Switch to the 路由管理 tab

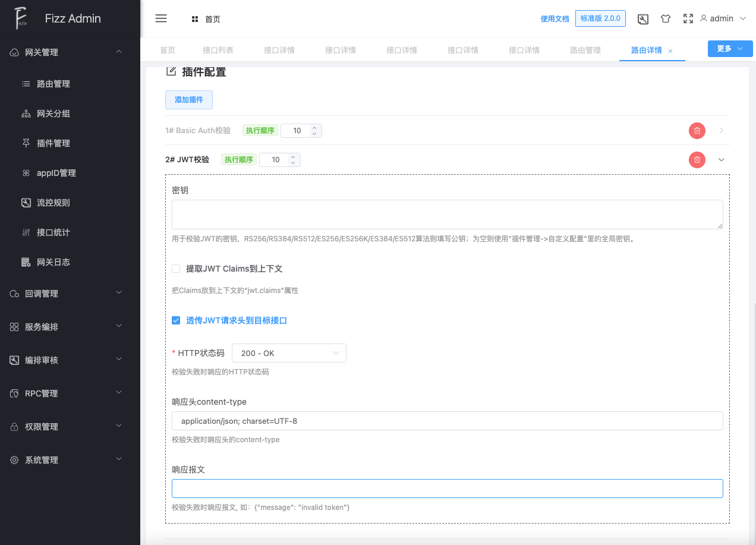point(585,51)
